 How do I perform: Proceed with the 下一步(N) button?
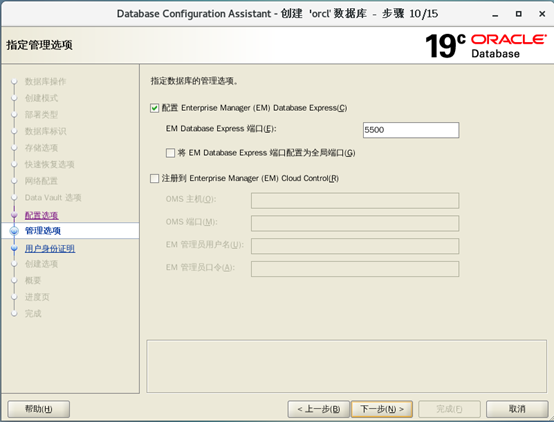pyautogui.click(x=382, y=409)
